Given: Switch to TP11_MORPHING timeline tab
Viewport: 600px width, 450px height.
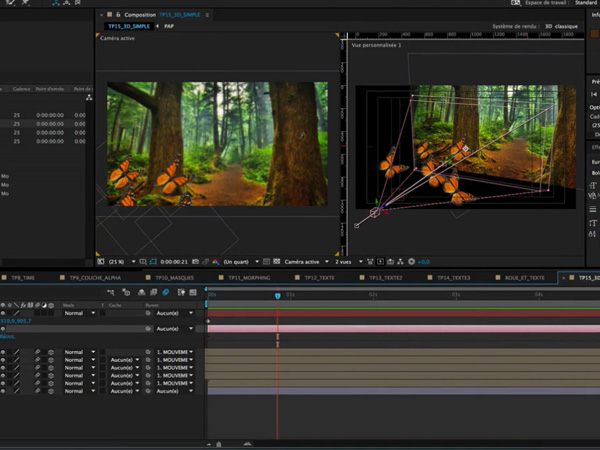Looking at the screenshot, I should tap(249, 278).
